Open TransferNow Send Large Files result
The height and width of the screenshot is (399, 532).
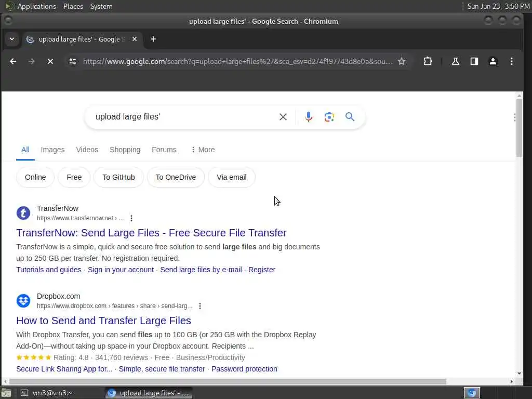[x=151, y=233]
